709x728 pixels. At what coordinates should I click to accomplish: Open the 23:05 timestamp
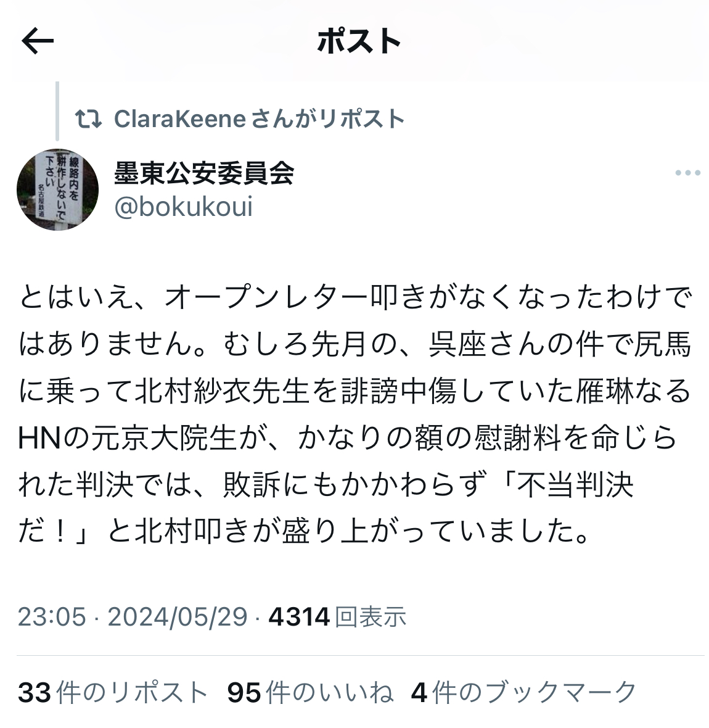click(x=52, y=617)
